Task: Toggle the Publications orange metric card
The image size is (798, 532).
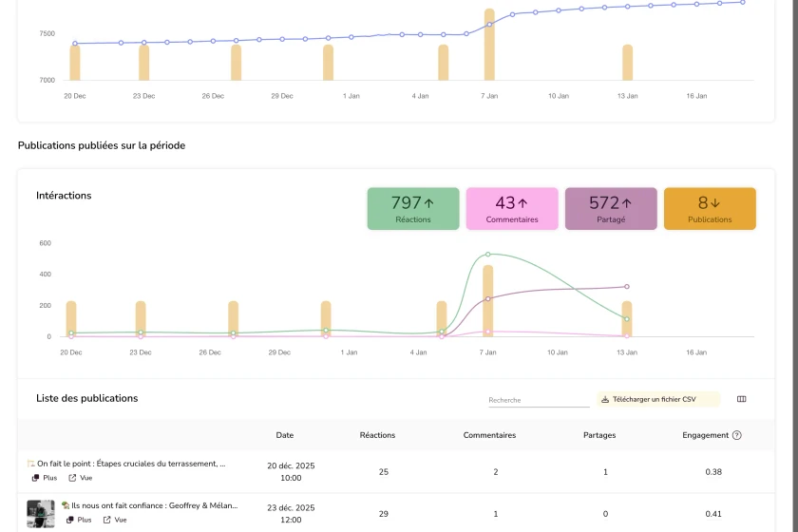Action: pos(710,209)
